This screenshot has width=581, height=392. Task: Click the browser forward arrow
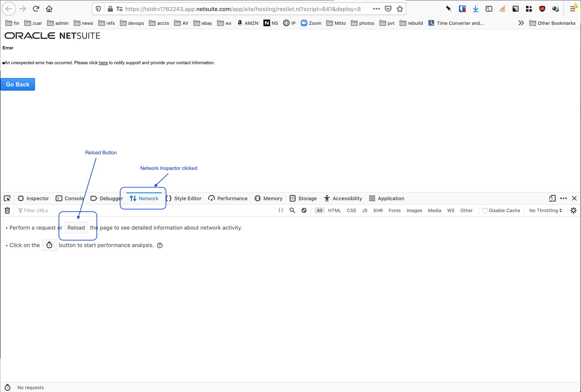tap(22, 9)
